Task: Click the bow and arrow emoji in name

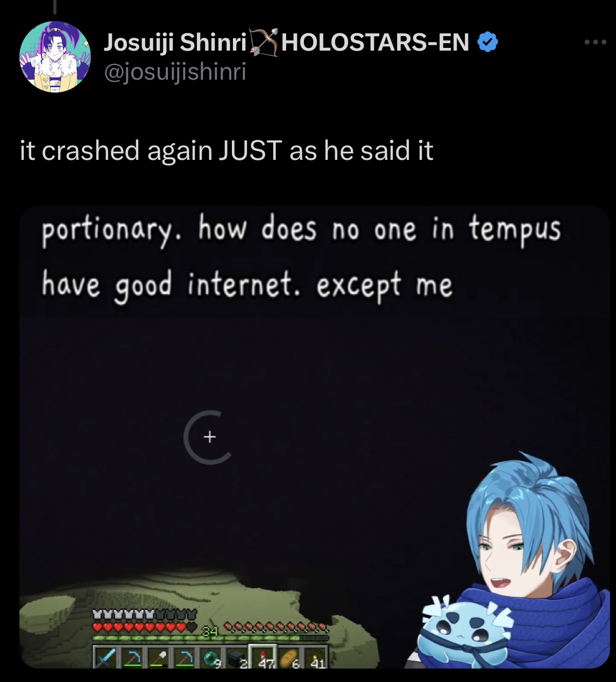Action: [264, 43]
